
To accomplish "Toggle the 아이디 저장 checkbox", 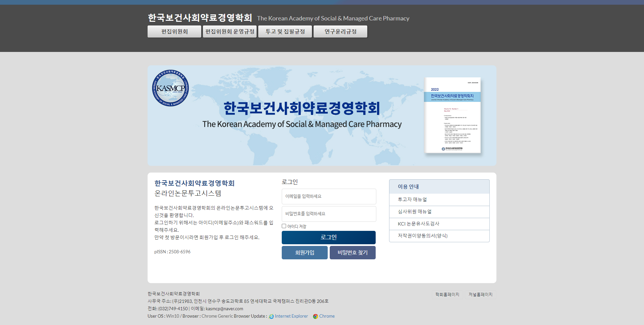I will click(284, 226).
